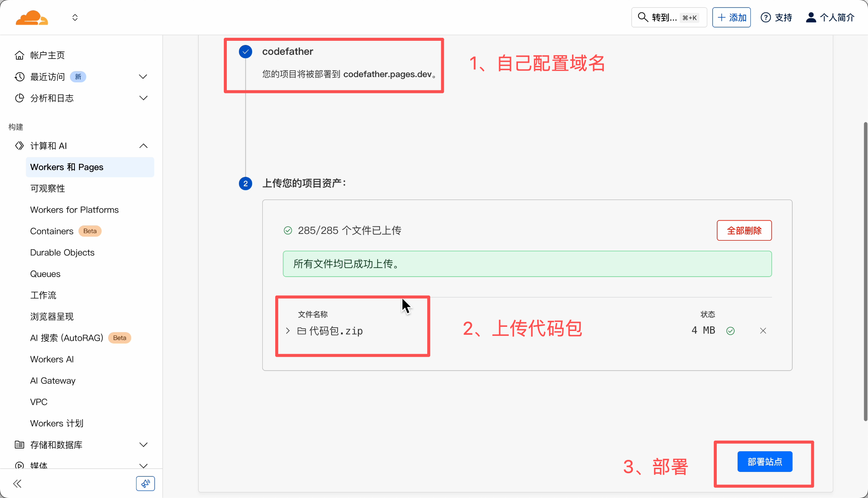Expand the 代码包.zip folder chevron
Image resolution: width=868 pixels, height=498 pixels.
pyautogui.click(x=288, y=331)
